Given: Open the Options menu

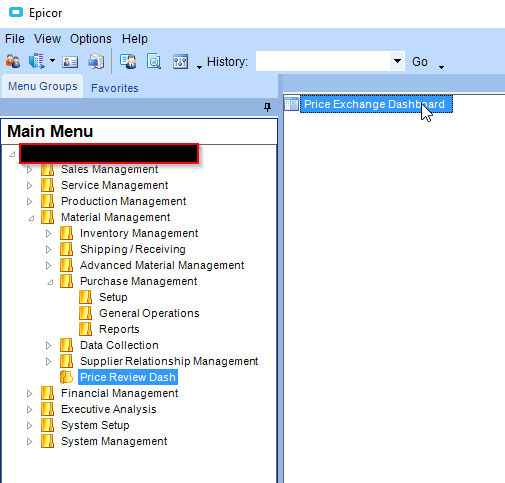Looking at the screenshot, I should (91, 39).
